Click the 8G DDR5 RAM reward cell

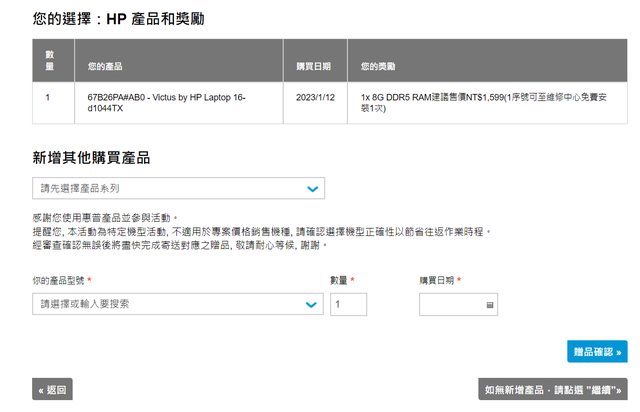[x=480, y=103]
